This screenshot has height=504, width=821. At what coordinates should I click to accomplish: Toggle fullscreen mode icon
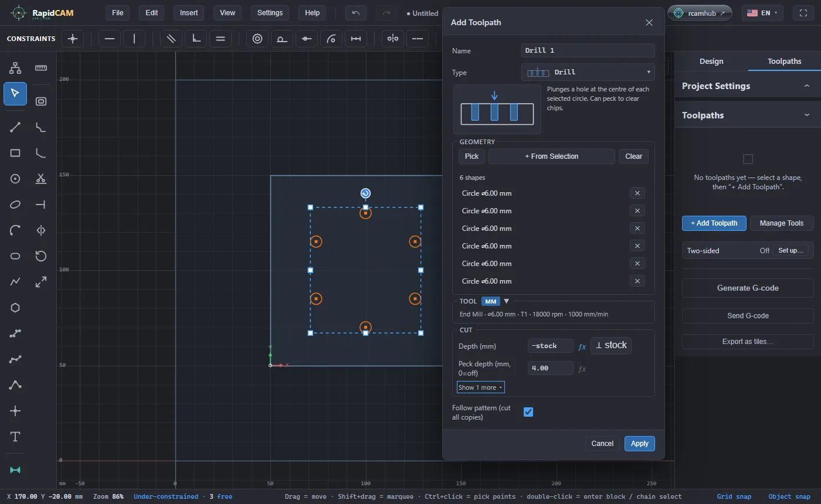click(x=803, y=13)
